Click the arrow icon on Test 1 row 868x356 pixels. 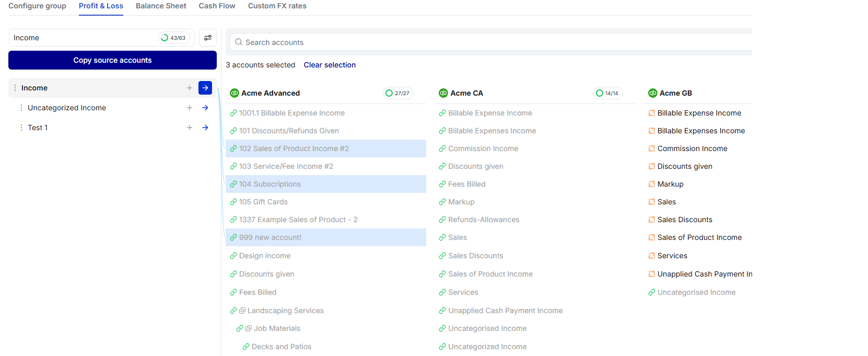pos(205,128)
